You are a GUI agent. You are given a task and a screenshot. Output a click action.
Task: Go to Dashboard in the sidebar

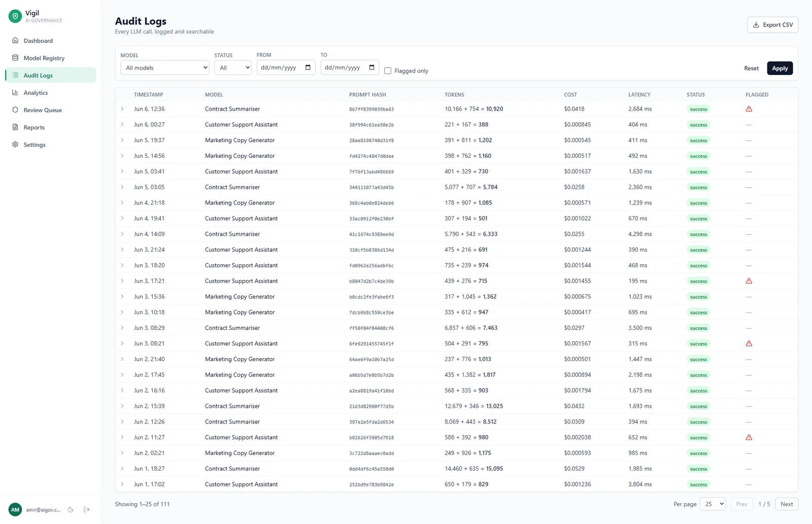click(50, 41)
